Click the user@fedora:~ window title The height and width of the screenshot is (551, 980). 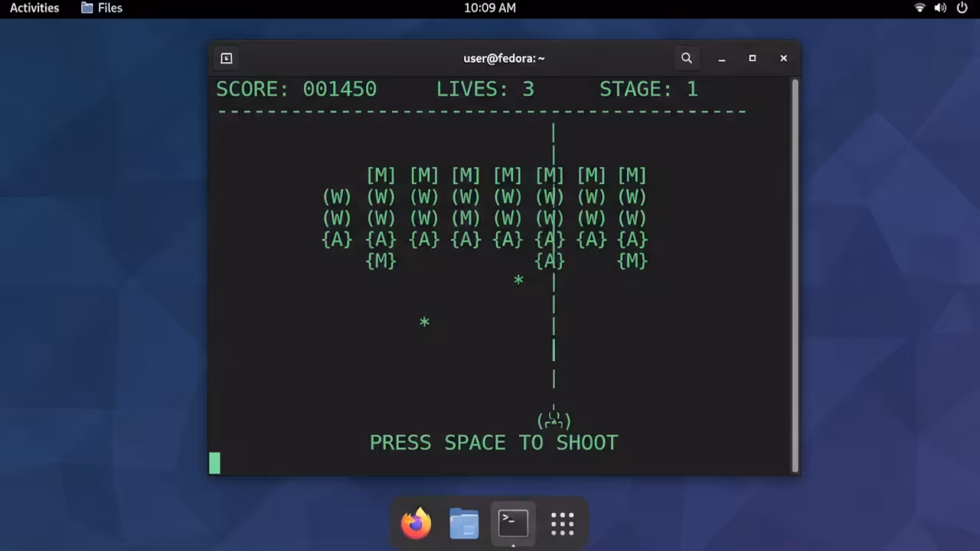coord(504,58)
